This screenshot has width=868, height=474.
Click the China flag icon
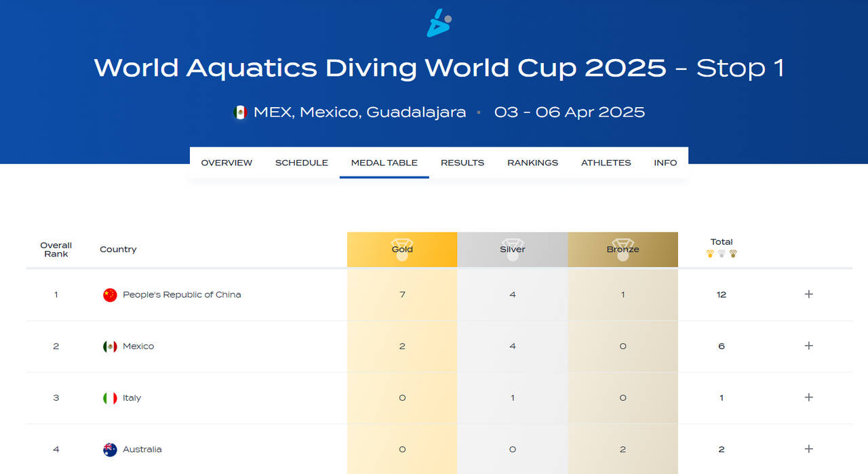(110, 295)
